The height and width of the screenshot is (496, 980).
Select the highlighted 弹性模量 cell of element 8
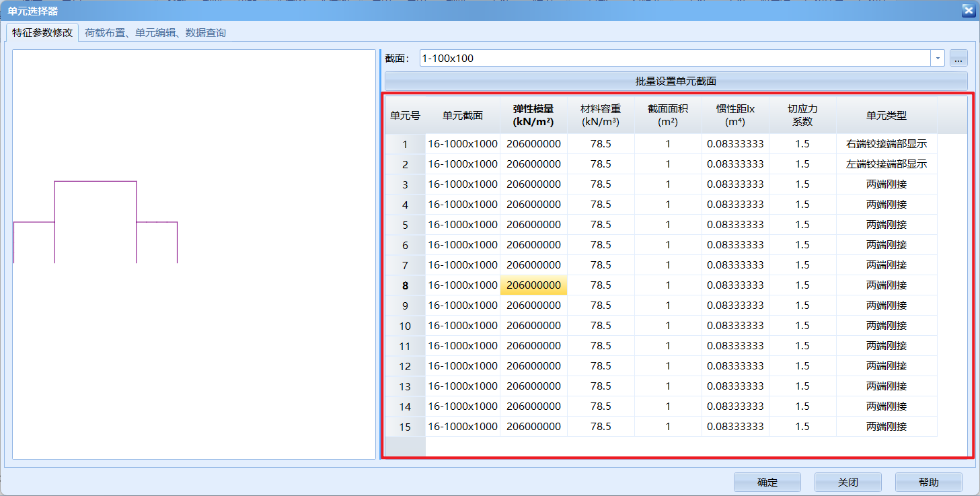(x=533, y=285)
